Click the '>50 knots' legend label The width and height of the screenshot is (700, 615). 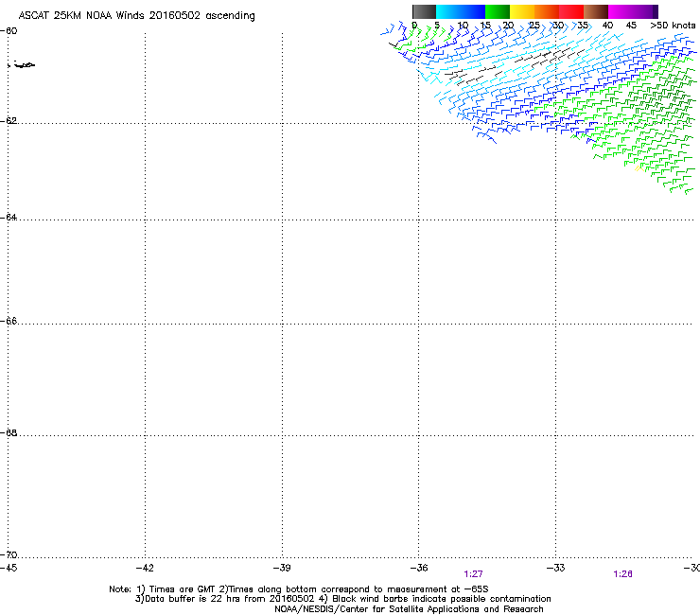point(673,26)
